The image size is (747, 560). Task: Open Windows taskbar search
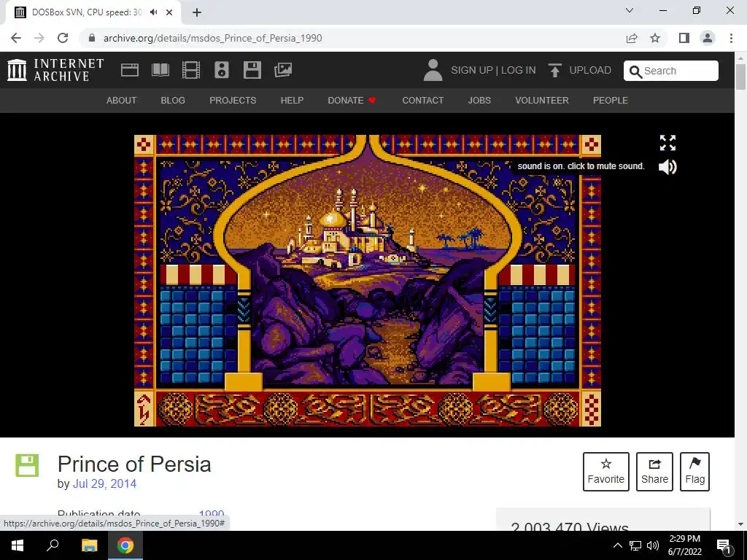(53, 545)
